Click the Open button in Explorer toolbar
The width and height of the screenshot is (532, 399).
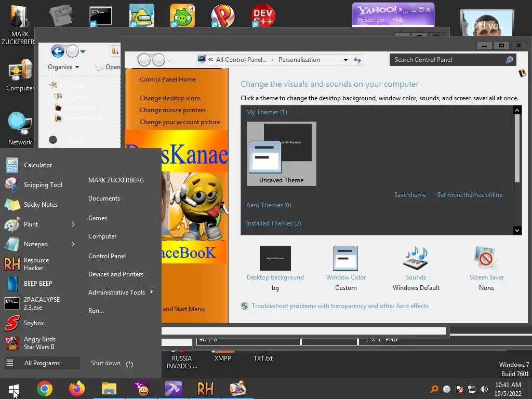coord(108,67)
